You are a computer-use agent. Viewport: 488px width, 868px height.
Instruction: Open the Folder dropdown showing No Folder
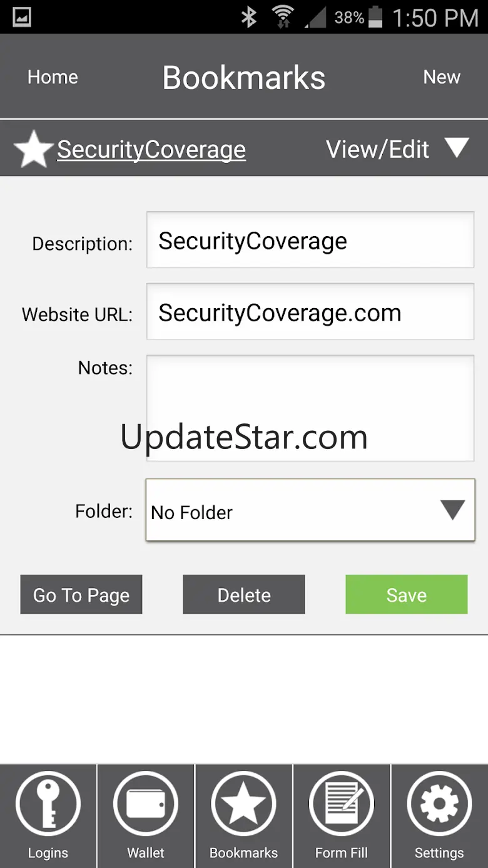310,510
